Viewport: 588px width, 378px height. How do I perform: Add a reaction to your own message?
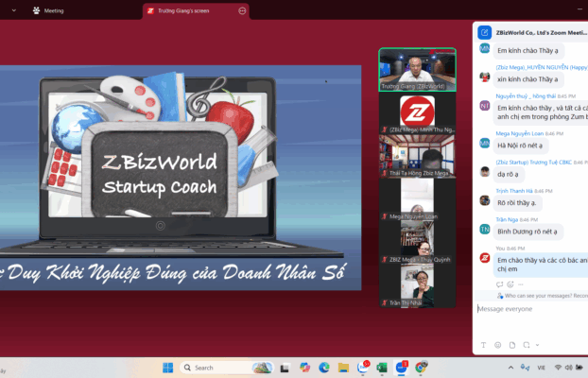pyautogui.click(x=510, y=284)
